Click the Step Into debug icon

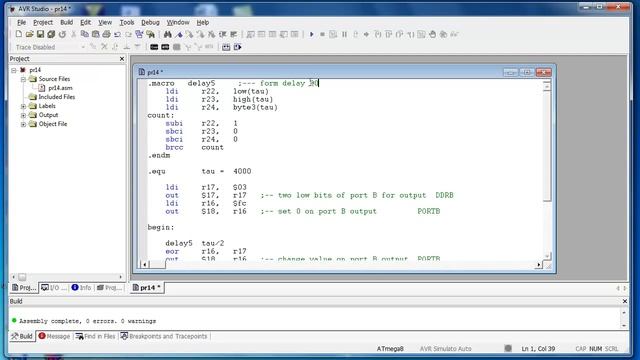pyautogui.click(x=378, y=35)
